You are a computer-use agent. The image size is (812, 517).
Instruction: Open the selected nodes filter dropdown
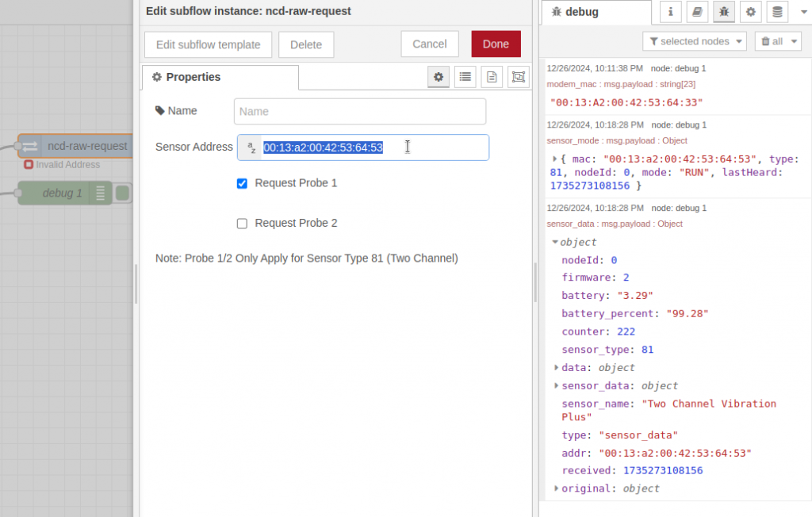click(695, 40)
